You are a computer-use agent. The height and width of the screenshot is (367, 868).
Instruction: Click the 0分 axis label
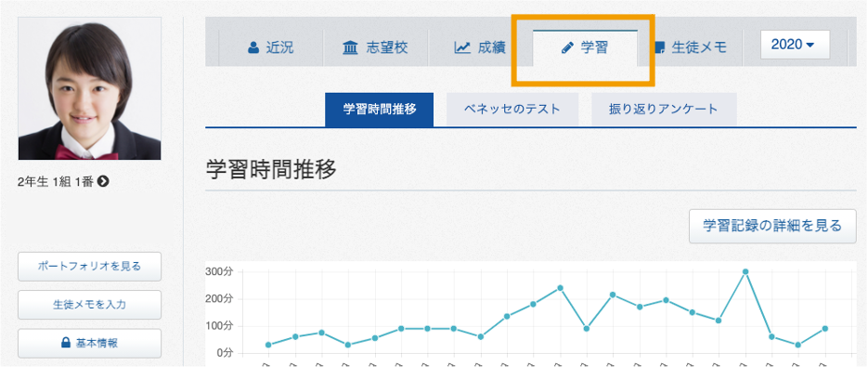coord(225,352)
